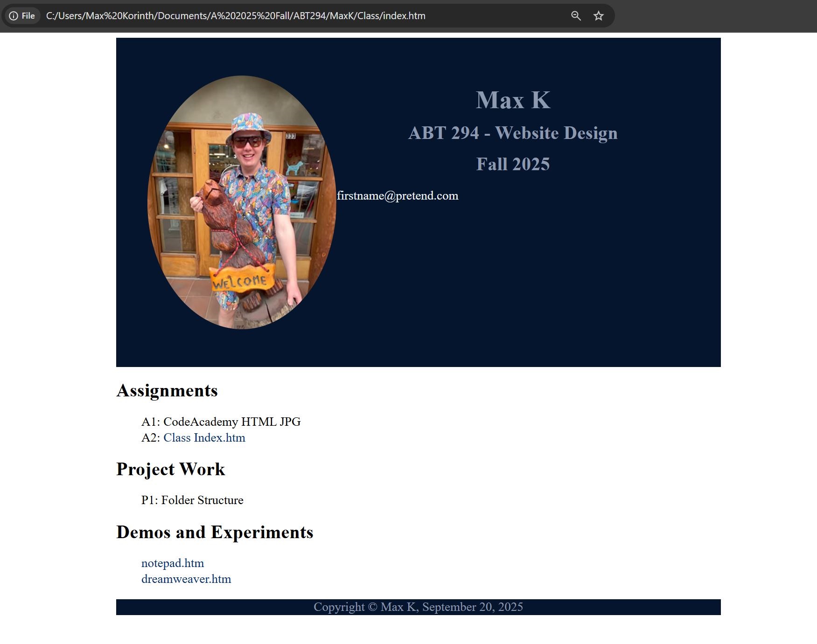Click the Max K heading
The width and height of the screenshot is (817, 644).
pos(512,100)
